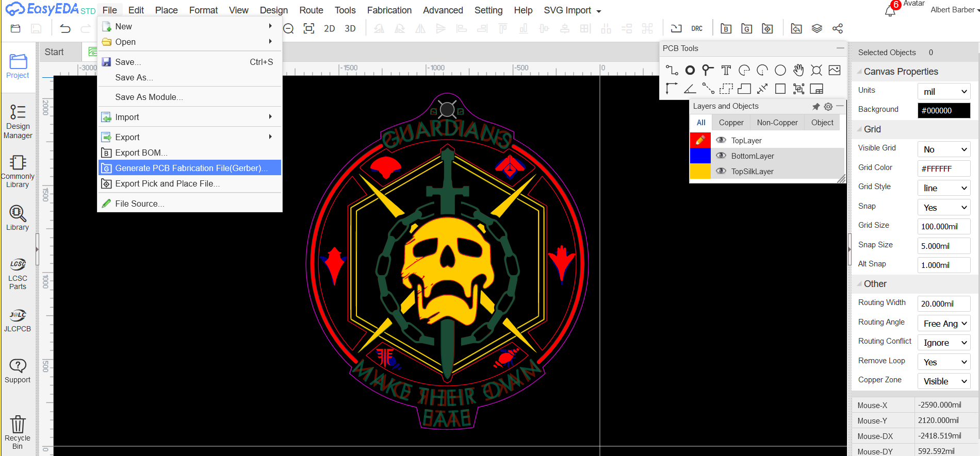Click Export Pick and Place File entry
This screenshot has height=456, width=980.
[190, 183]
